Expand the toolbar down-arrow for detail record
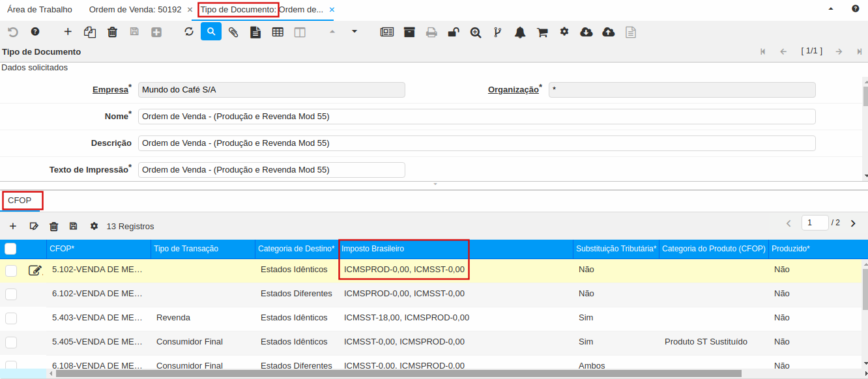 pos(354,31)
